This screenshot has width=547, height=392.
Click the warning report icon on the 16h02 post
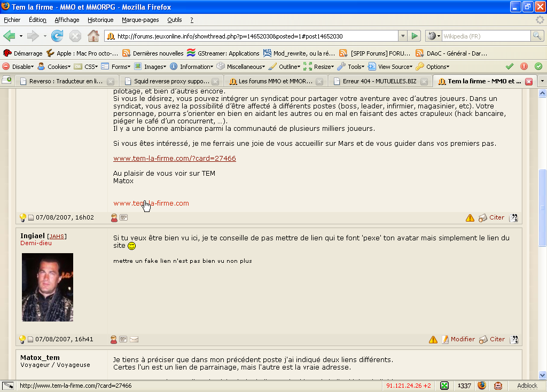pos(470,217)
